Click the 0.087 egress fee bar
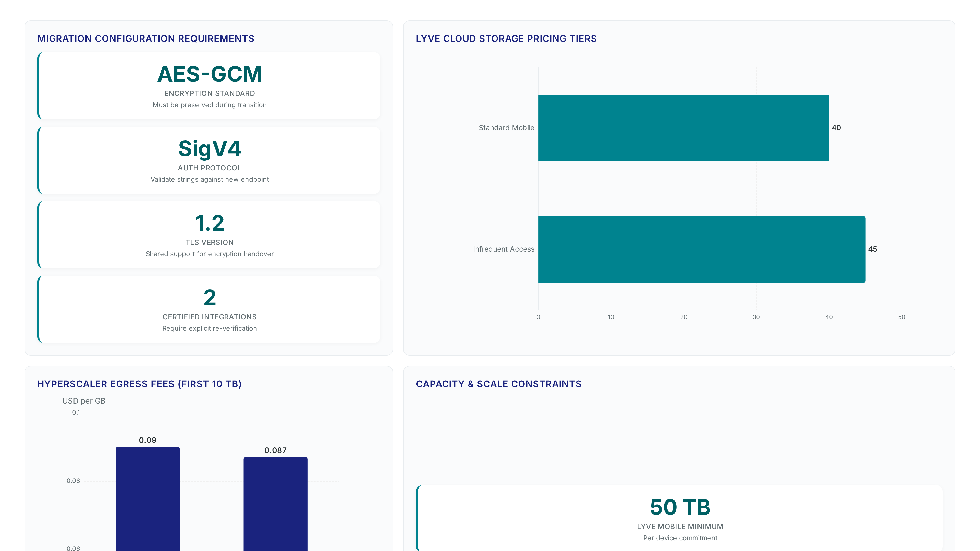Viewport: 980px width, 551px height. point(275,504)
